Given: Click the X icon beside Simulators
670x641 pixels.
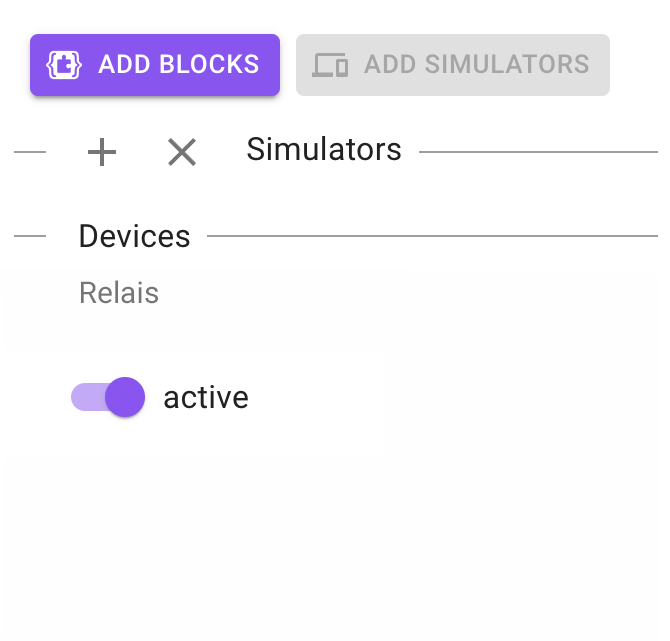Looking at the screenshot, I should point(182,152).
